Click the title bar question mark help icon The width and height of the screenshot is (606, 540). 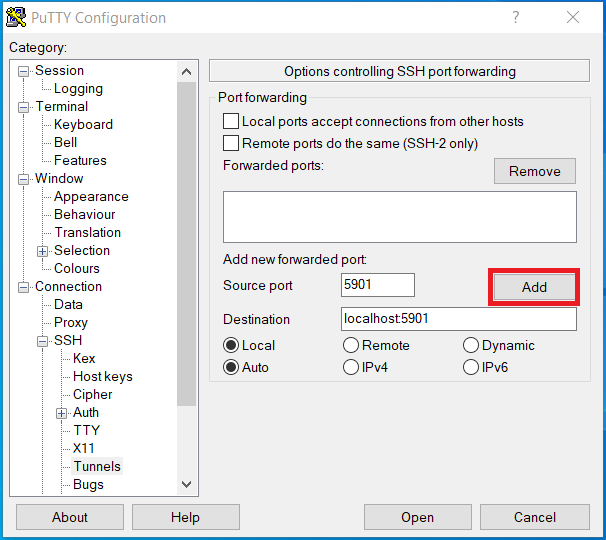[516, 17]
